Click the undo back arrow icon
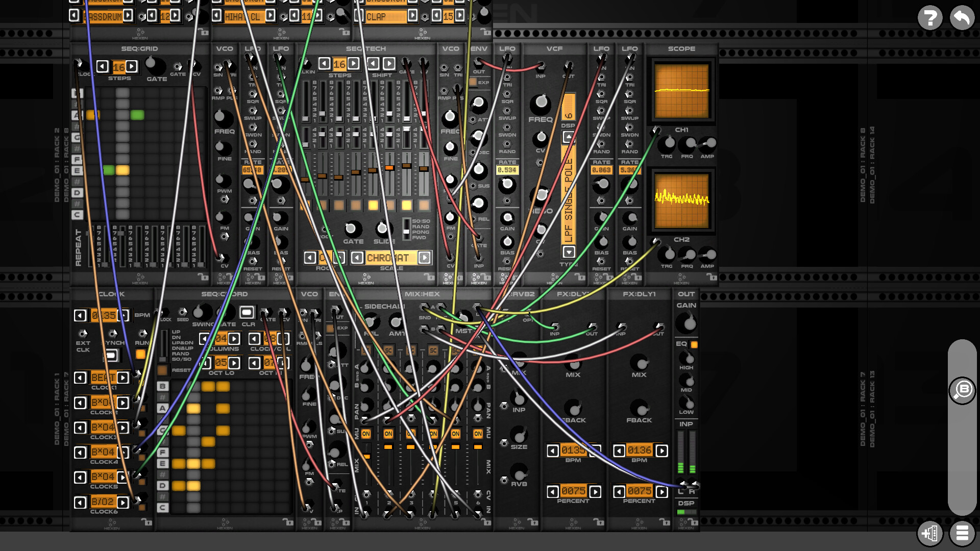Image resolution: width=980 pixels, height=551 pixels. point(962,18)
